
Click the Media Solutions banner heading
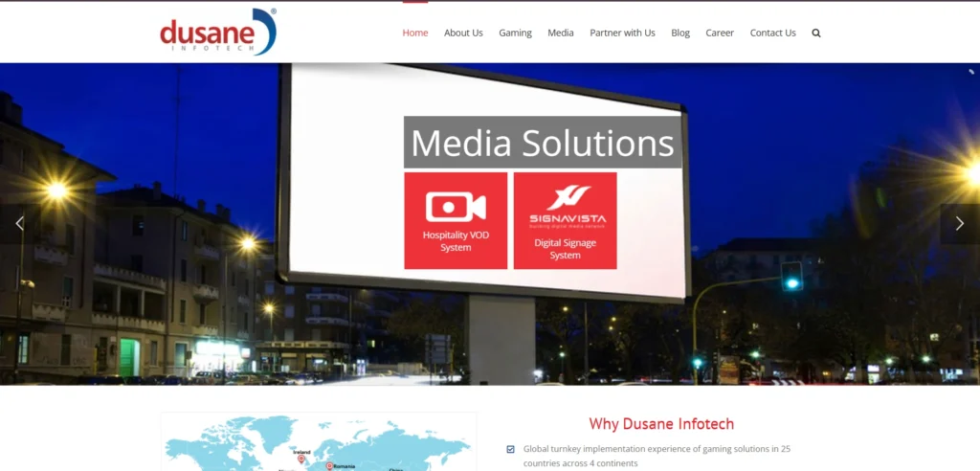tap(543, 143)
